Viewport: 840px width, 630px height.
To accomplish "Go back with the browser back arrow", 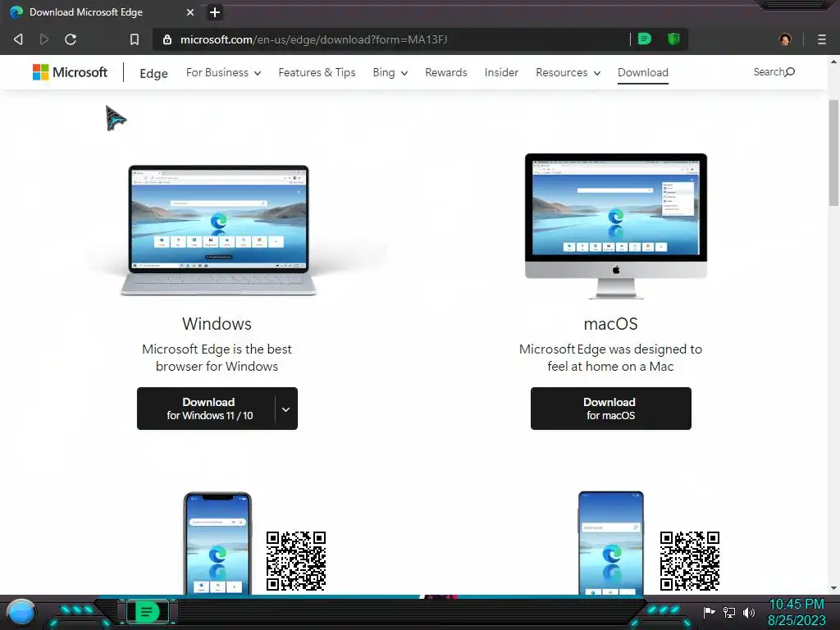I will pyautogui.click(x=18, y=39).
